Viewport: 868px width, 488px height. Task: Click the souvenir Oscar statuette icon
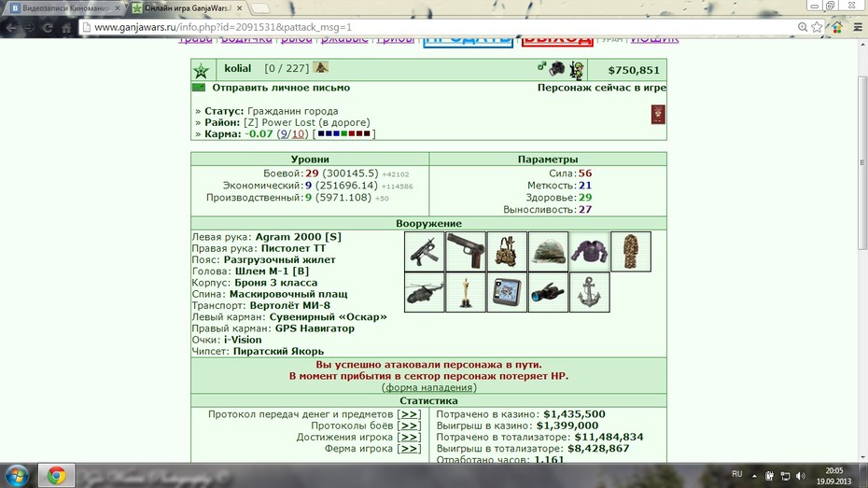[466, 292]
